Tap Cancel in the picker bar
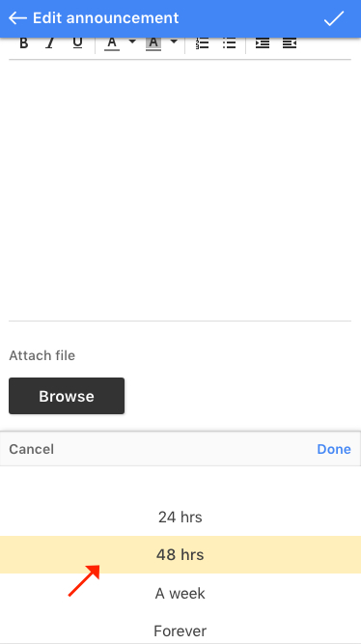 (31, 449)
